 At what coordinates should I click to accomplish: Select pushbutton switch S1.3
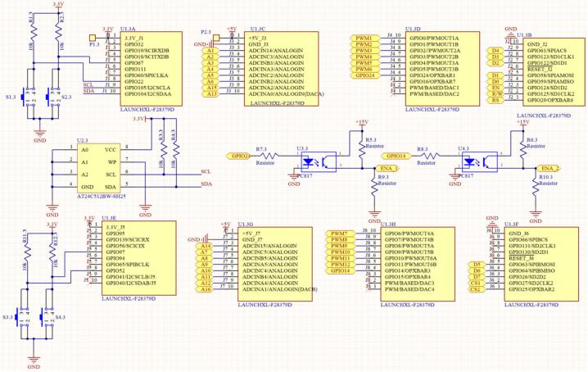point(27,96)
